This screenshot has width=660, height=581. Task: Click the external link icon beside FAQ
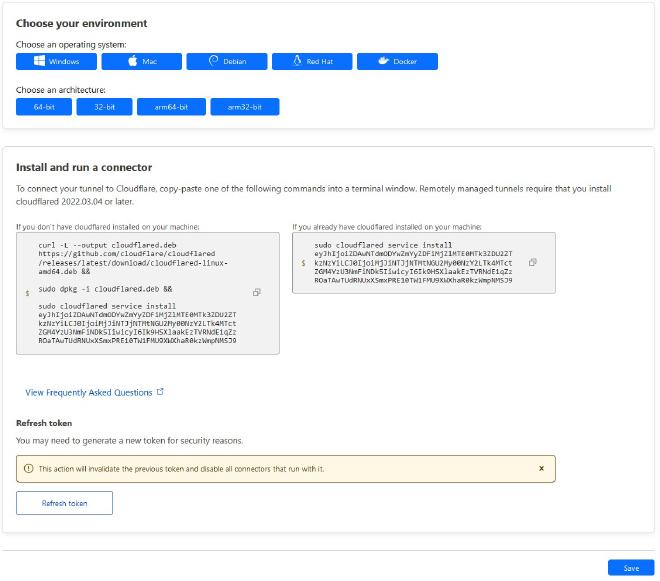[160, 392]
